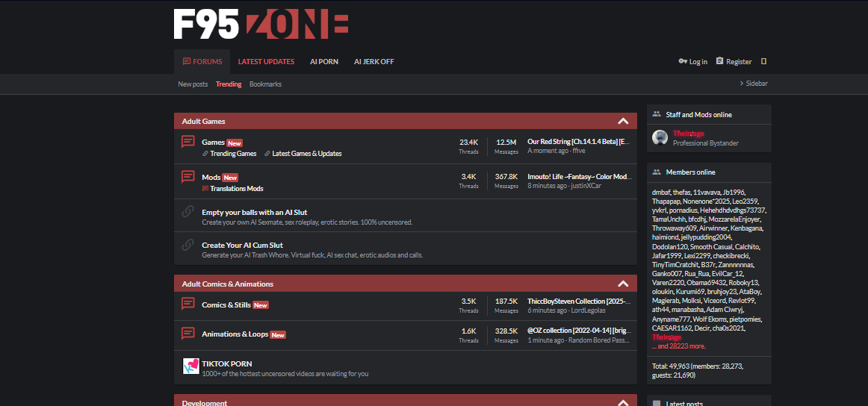Open user justinXCar's profile
This screenshot has height=406, width=868.
(x=587, y=186)
